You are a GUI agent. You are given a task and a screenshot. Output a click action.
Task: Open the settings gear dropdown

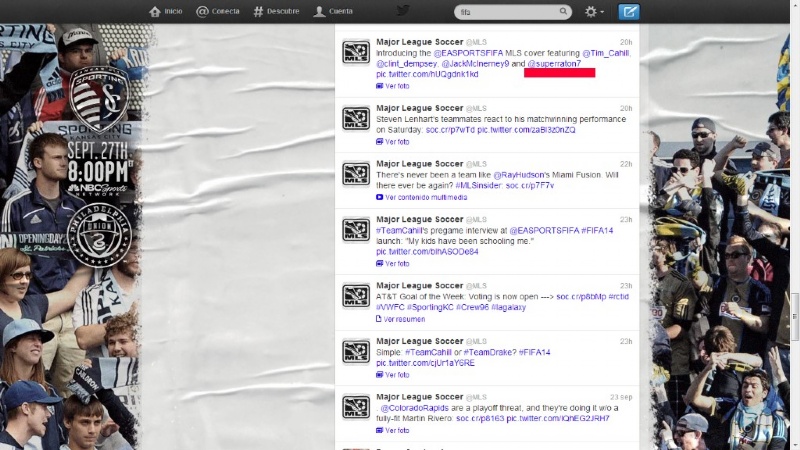pos(594,12)
